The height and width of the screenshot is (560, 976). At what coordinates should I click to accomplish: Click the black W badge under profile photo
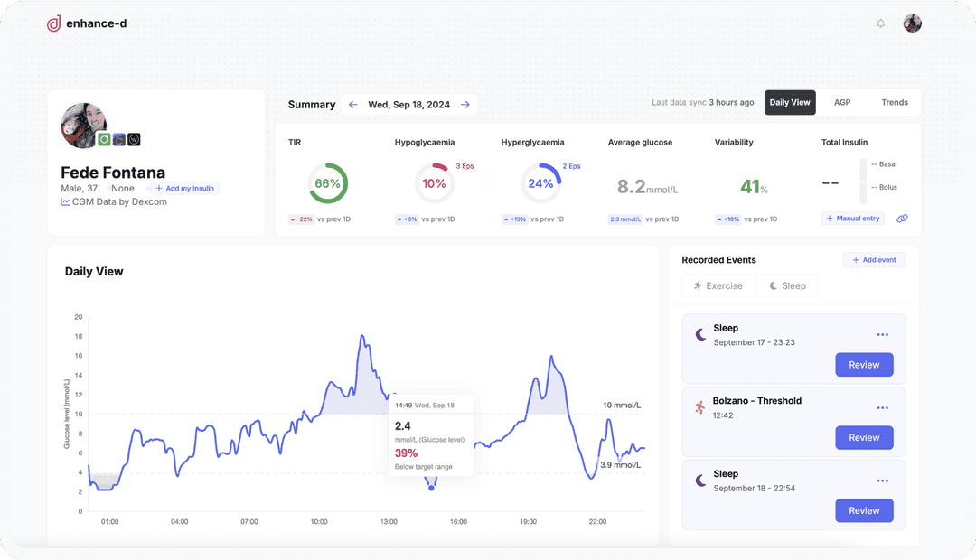coord(134,139)
